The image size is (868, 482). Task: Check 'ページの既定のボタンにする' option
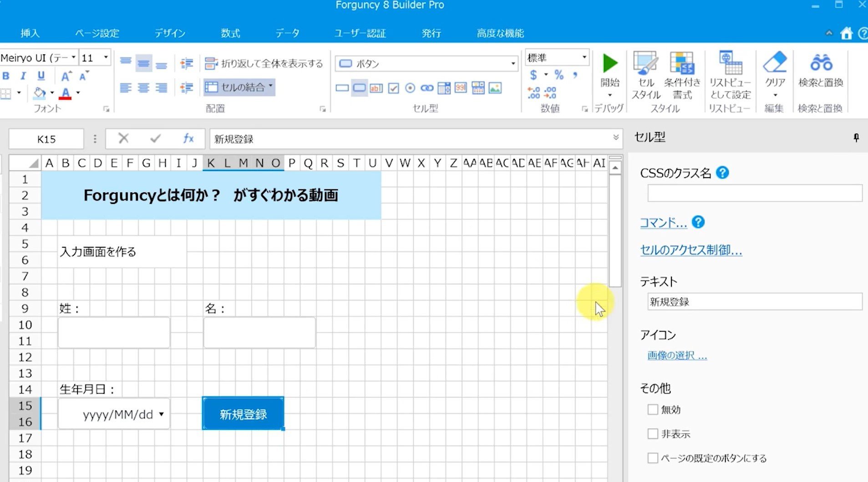[653, 458]
